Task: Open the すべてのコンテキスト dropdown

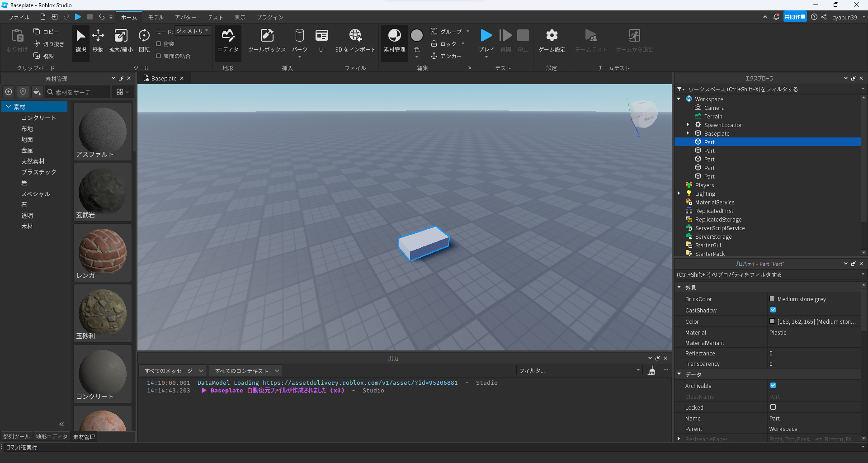Action: click(245, 371)
